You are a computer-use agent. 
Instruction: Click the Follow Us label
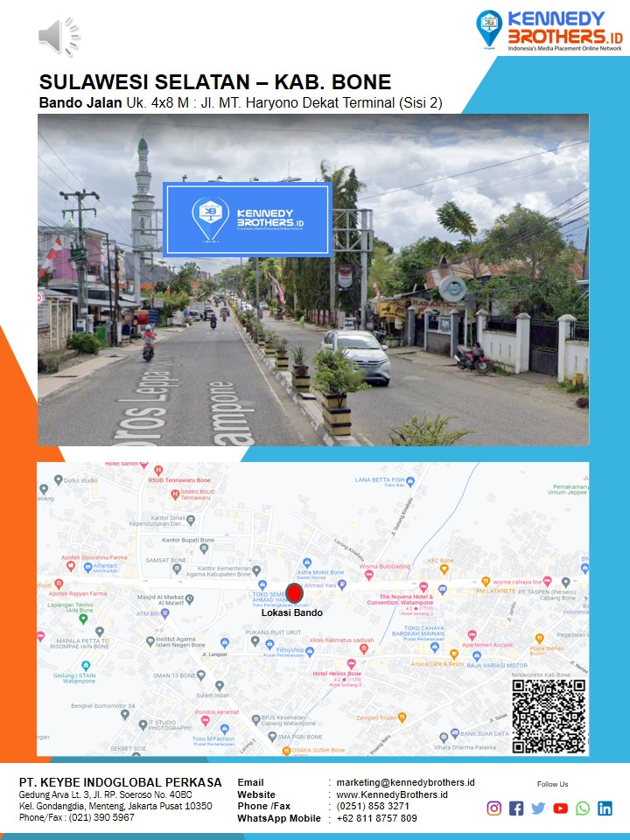coord(552,784)
